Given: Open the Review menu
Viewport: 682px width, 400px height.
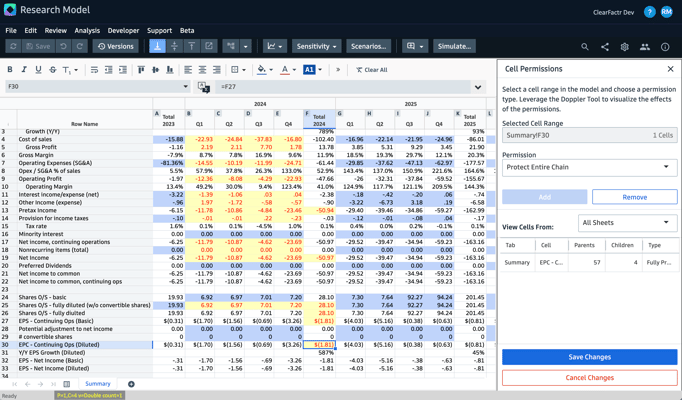Looking at the screenshot, I should [56, 30].
